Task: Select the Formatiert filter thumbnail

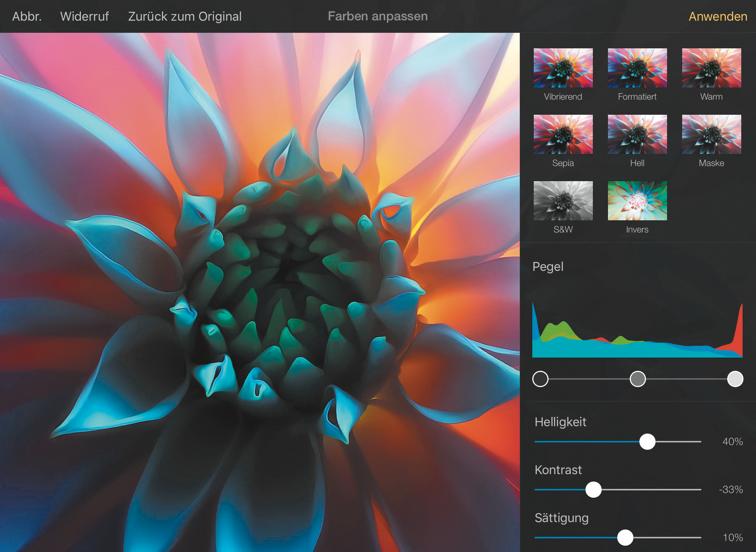Action: pos(637,68)
